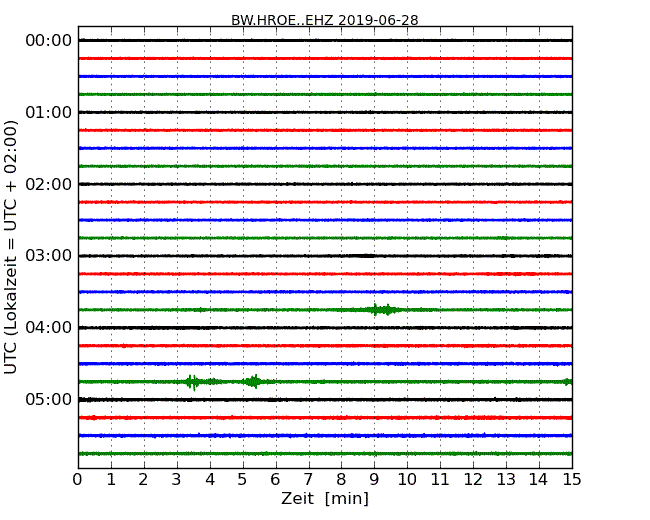Click the seismic burst near minute 9 on the 03:45 green trace

[x=382, y=310]
